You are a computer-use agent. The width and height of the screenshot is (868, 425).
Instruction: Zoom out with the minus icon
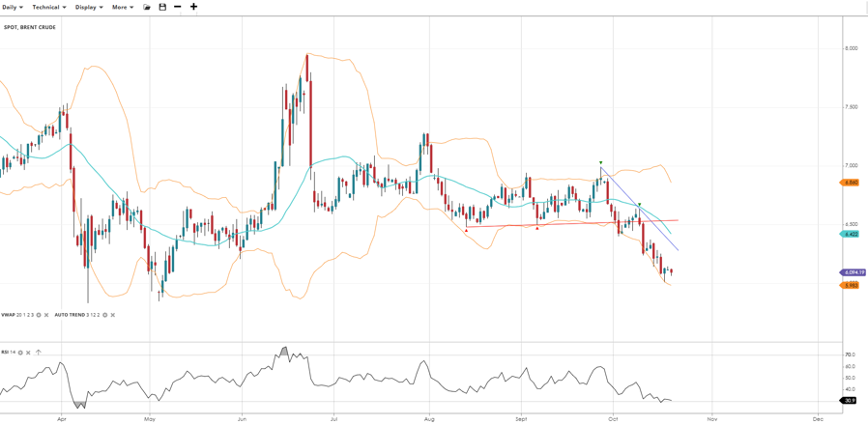coord(178,7)
